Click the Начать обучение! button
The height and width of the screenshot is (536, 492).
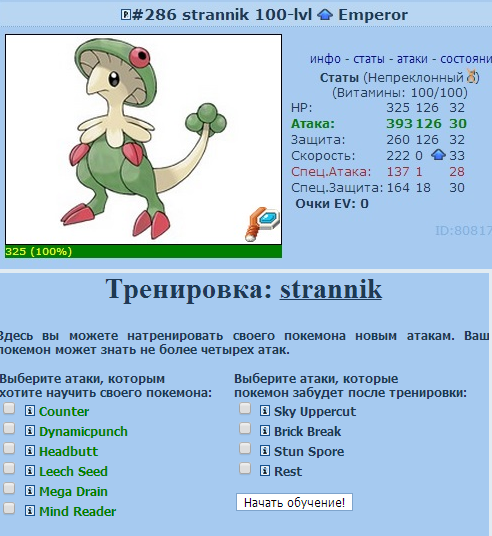[294, 502]
